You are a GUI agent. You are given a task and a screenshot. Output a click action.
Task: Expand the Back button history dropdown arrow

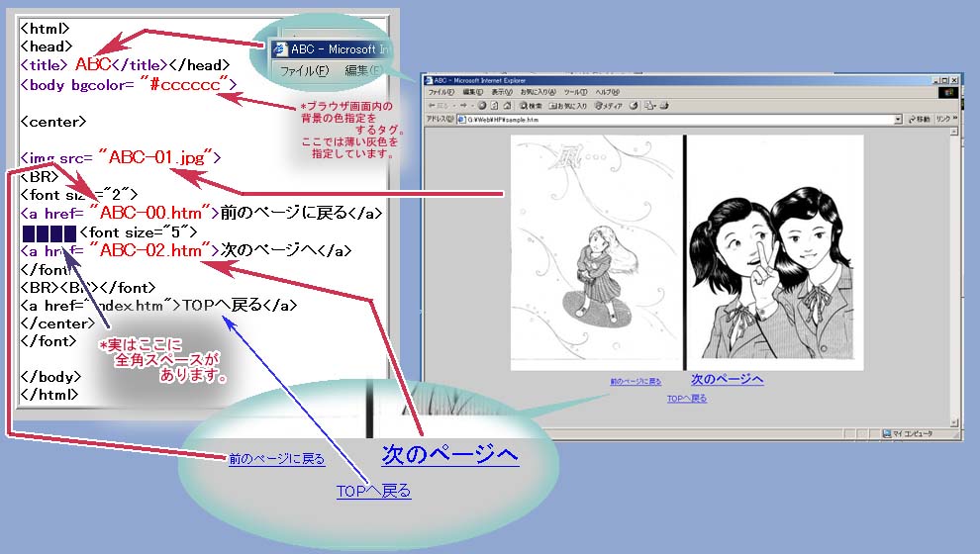453,106
